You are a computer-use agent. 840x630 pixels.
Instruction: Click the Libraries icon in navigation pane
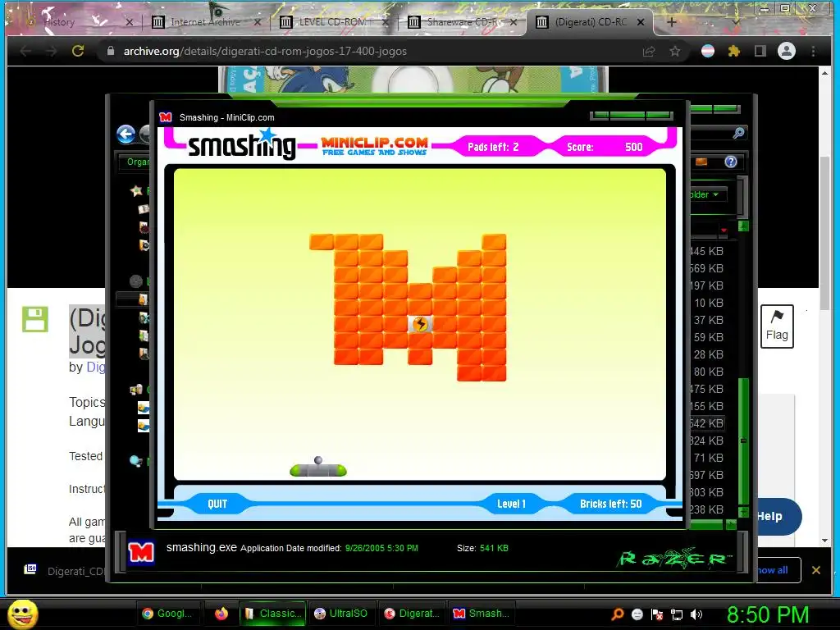[136, 281]
